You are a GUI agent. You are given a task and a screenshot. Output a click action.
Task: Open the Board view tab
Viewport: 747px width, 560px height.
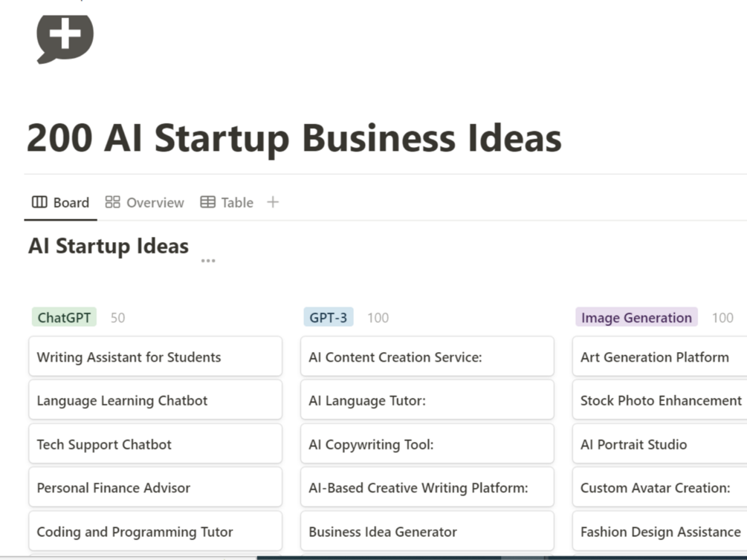pyautogui.click(x=60, y=202)
